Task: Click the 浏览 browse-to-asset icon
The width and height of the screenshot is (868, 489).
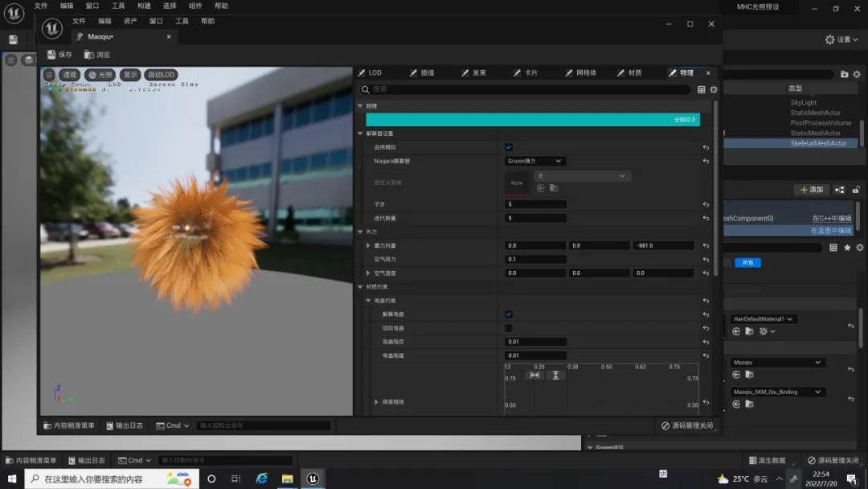Action: click(x=89, y=55)
